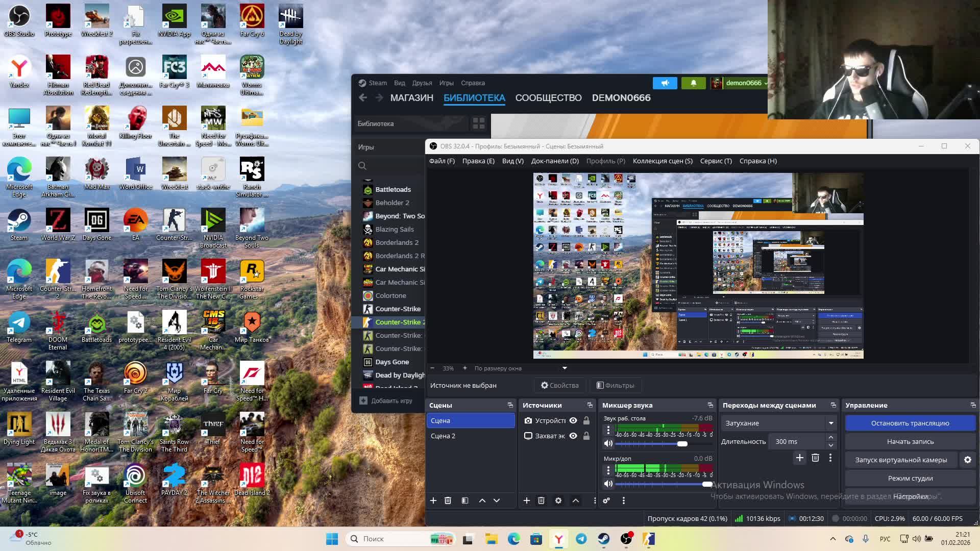The height and width of the screenshot is (551, 980).
Task: Open scene filters icon in the Сцены panel
Action: point(465,500)
